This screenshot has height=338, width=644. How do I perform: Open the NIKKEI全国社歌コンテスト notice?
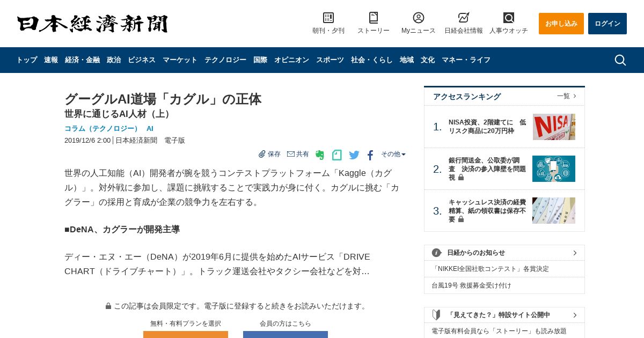click(x=491, y=269)
